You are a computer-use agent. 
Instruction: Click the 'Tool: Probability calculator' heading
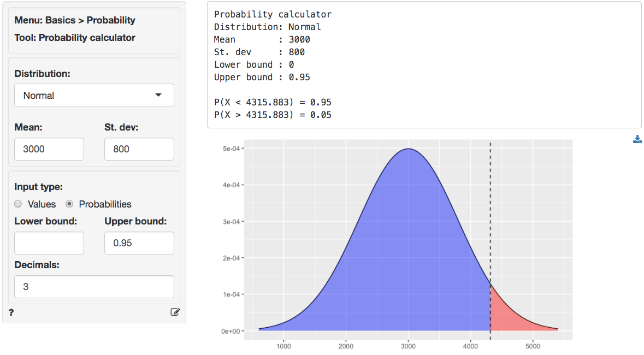coord(75,38)
